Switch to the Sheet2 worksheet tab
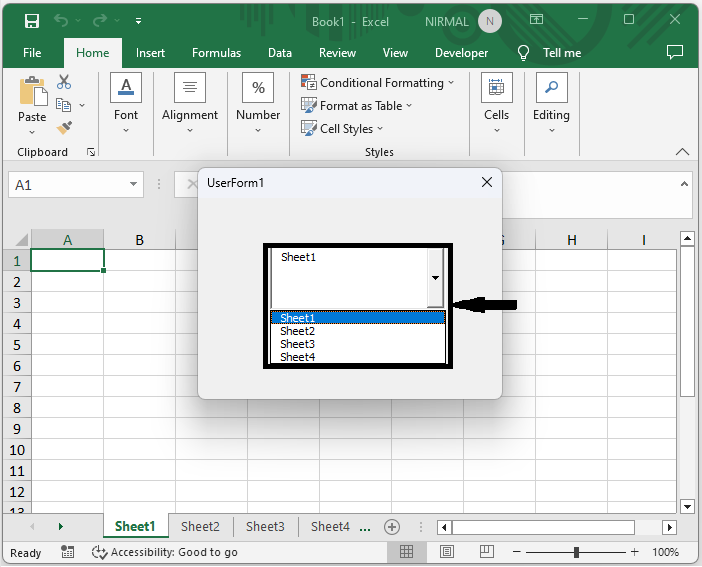This screenshot has width=702, height=567. [x=200, y=526]
